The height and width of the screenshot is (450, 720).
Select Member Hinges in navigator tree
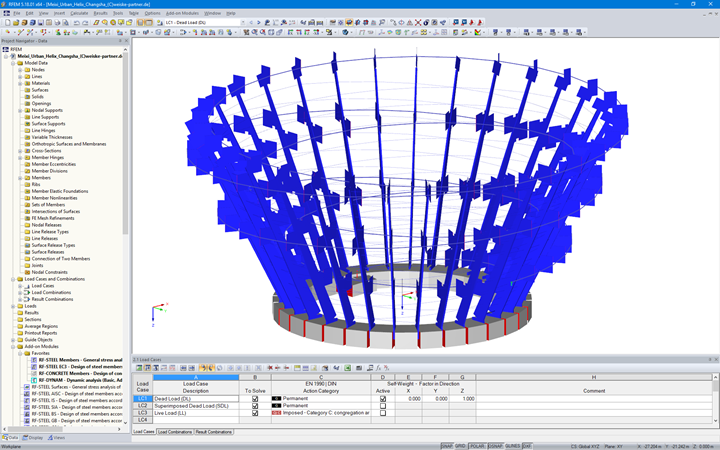(x=47, y=158)
